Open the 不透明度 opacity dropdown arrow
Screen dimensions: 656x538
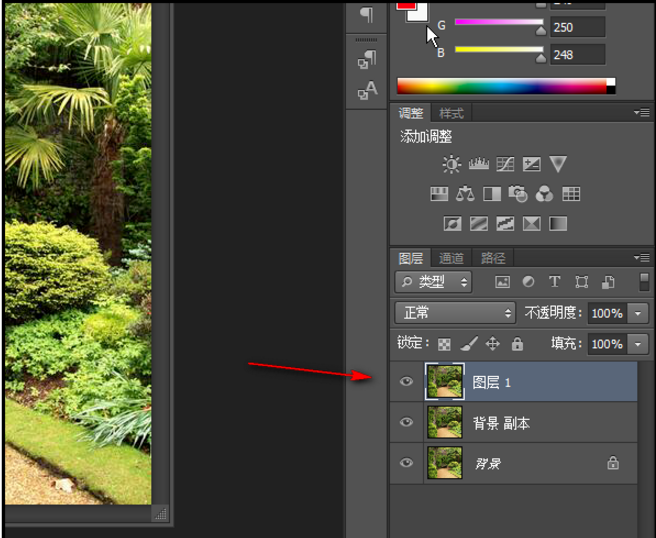point(639,313)
